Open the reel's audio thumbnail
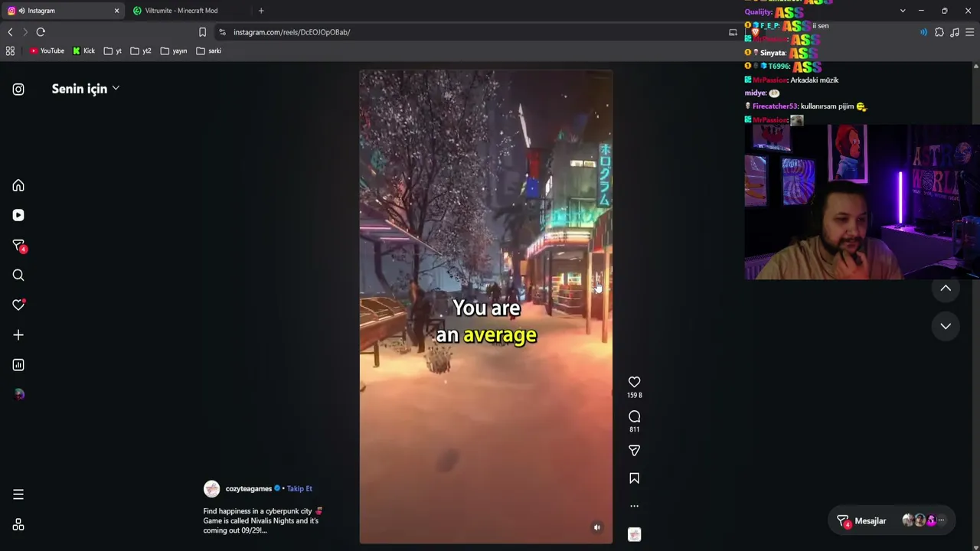 tap(635, 535)
